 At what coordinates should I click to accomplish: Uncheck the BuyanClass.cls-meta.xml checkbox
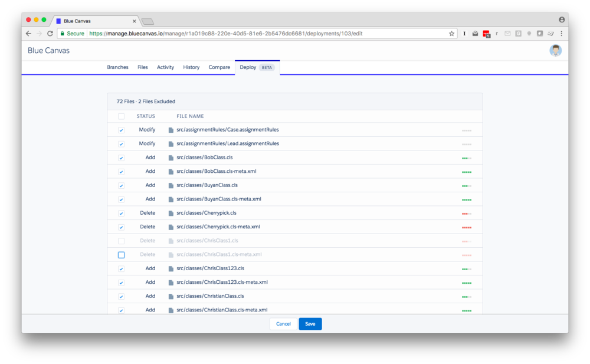coord(121,199)
